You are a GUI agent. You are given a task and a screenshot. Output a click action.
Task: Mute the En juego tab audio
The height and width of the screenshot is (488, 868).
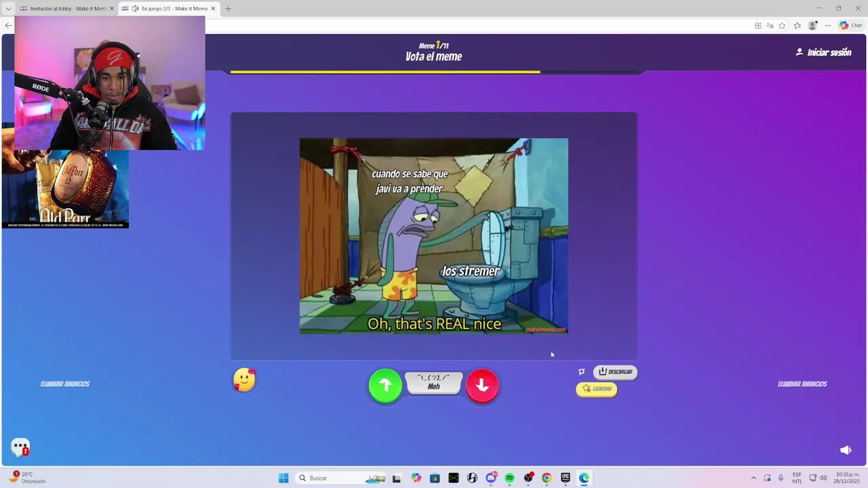(135, 9)
